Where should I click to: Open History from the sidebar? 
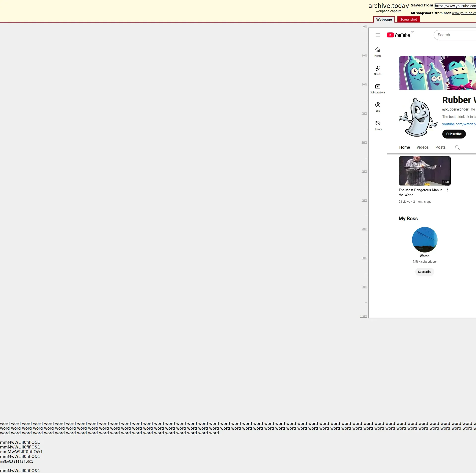click(x=378, y=125)
